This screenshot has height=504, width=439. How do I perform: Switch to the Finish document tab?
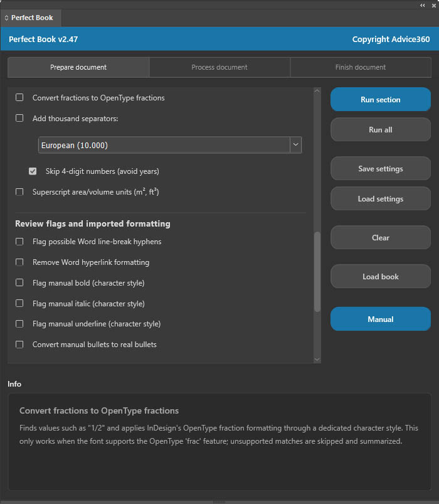[361, 67]
